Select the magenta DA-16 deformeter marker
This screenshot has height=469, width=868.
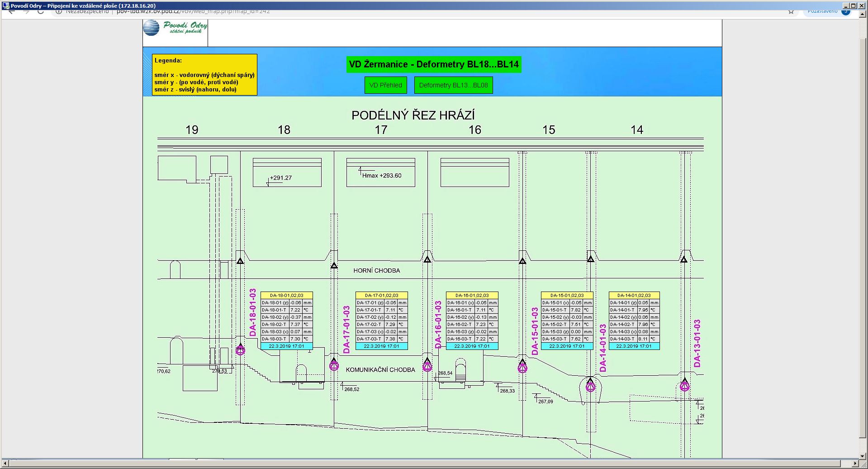click(x=427, y=366)
